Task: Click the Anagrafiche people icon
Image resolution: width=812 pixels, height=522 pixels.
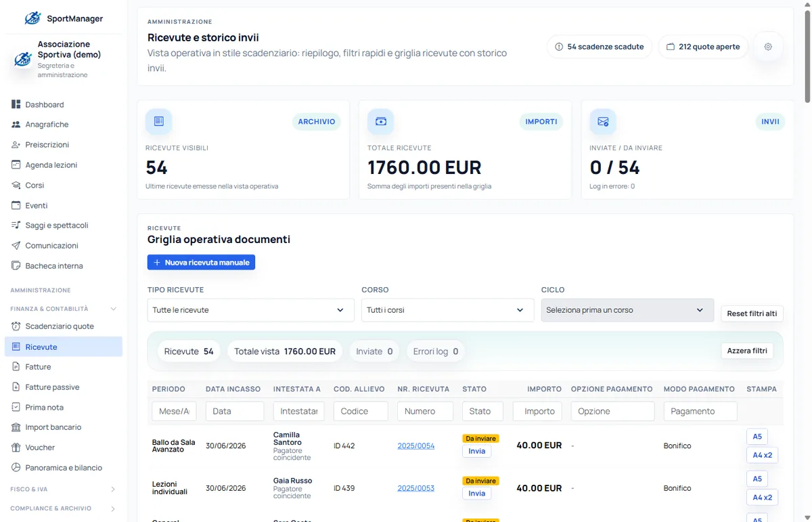Action: 16,125
